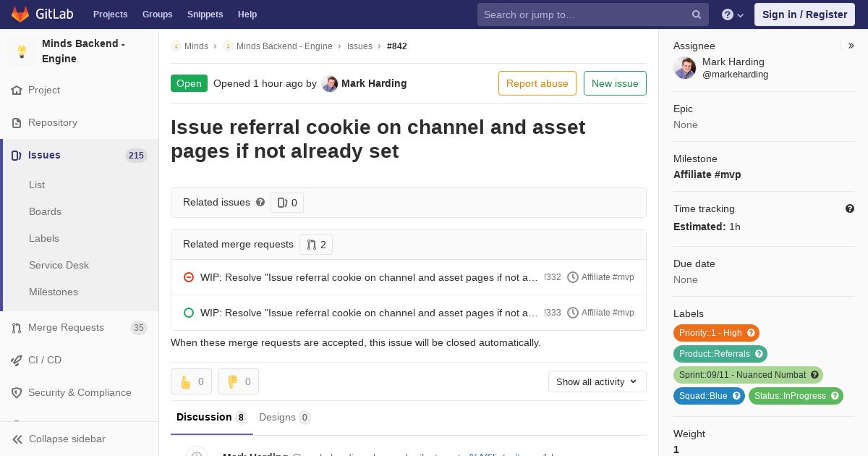Viewport: 868px width, 456px height.
Task: Click the Status::InProgress label help icon
Action: click(x=835, y=396)
